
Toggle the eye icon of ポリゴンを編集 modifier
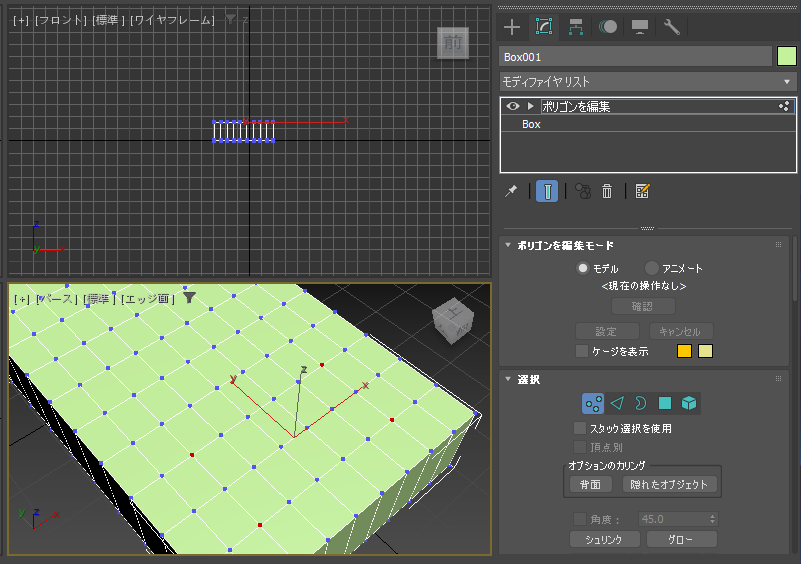click(x=513, y=106)
